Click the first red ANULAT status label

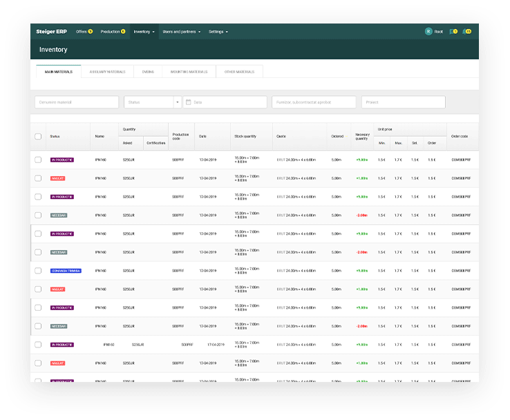click(x=58, y=178)
